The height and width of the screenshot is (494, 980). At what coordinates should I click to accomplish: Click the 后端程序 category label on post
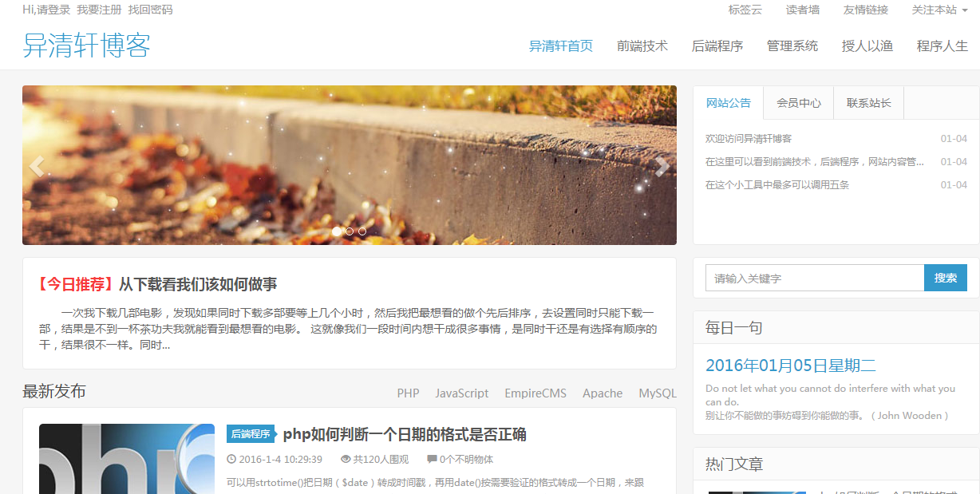coord(251,434)
